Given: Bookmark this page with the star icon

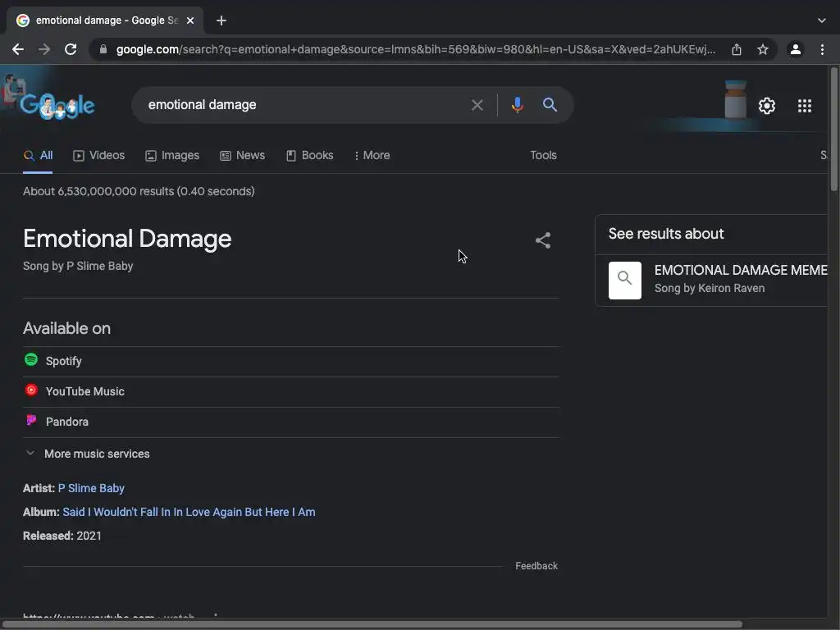Looking at the screenshot, I should (x=763, y=49).
